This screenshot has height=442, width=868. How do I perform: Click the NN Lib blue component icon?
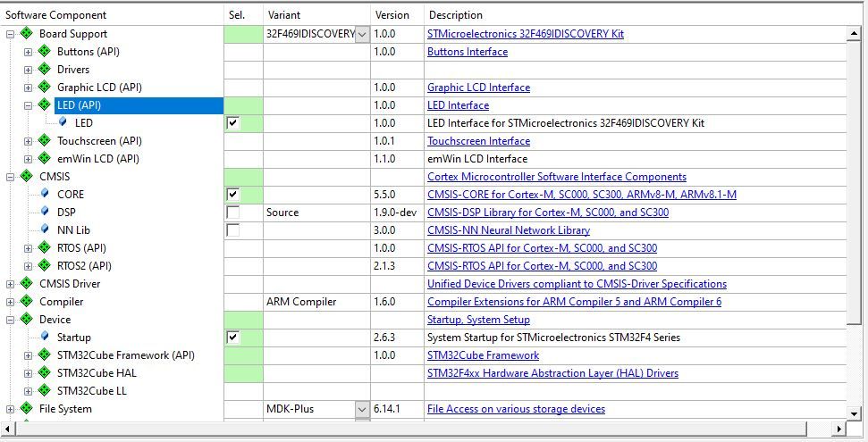pyautogui.click(x=45, y=229)
